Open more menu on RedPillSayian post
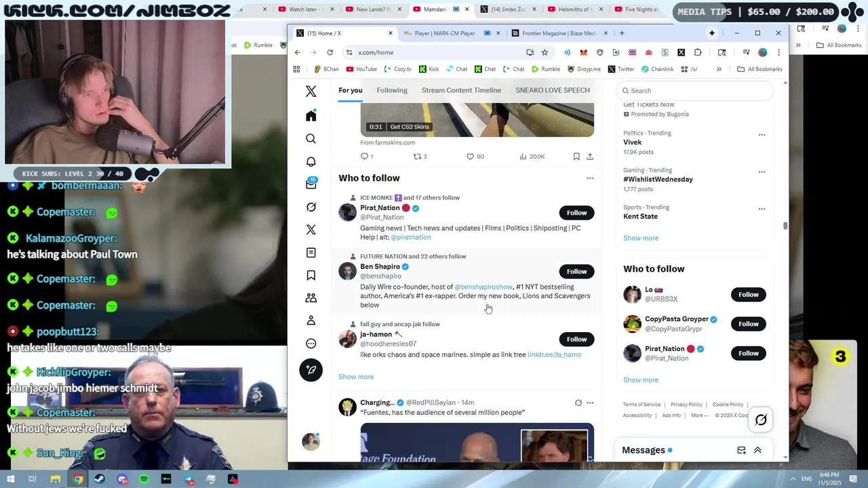This screenshot has height=488, width=868. 590,403
